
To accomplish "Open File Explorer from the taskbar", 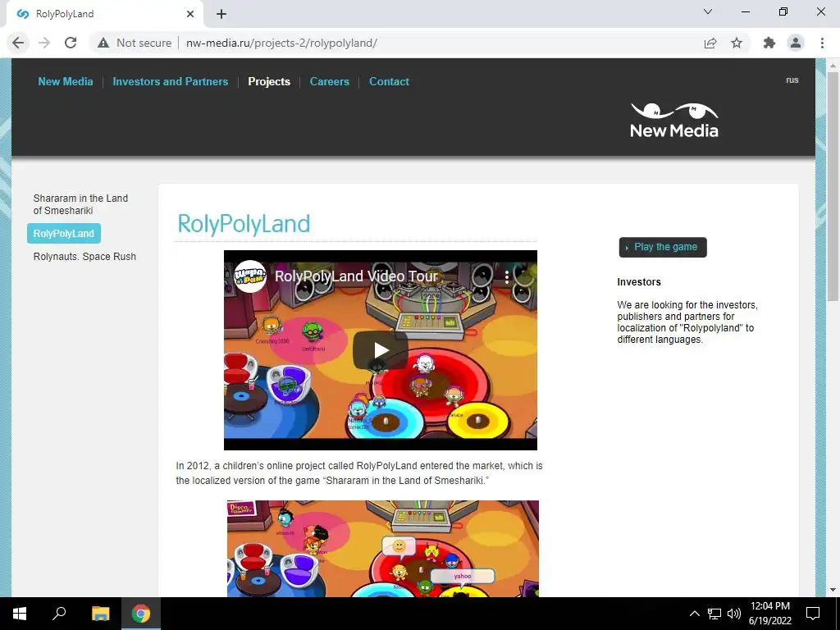I will coord(100,614).
